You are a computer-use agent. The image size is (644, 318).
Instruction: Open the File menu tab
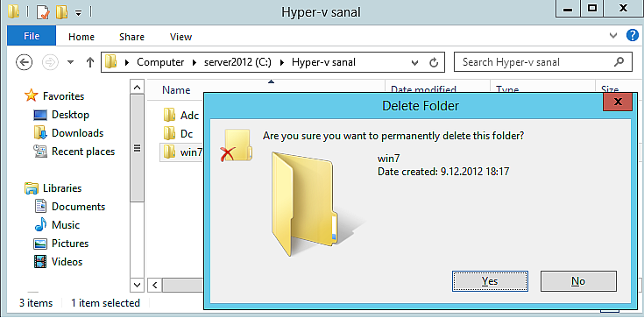pos(32,36)
